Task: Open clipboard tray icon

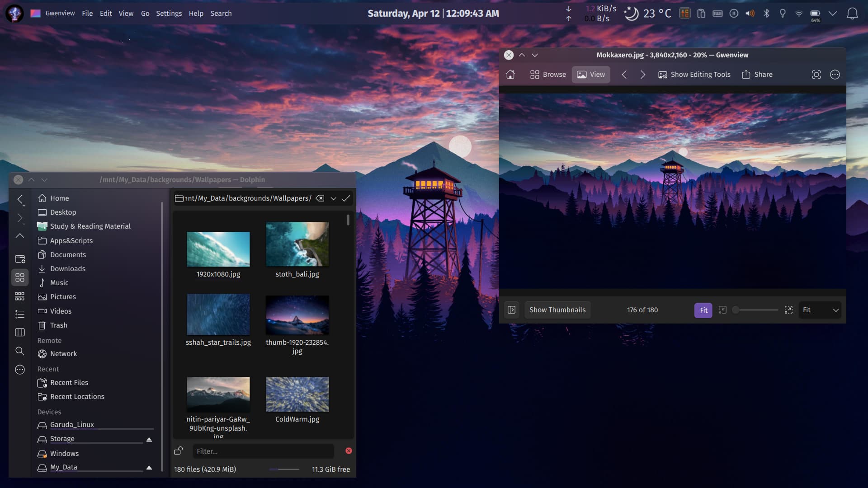Action: 701,14
